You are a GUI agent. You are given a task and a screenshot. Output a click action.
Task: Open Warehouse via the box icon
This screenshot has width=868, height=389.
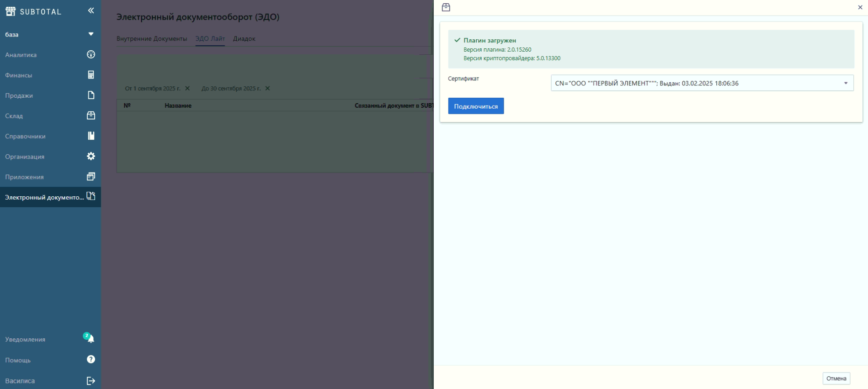pos(91,116)
